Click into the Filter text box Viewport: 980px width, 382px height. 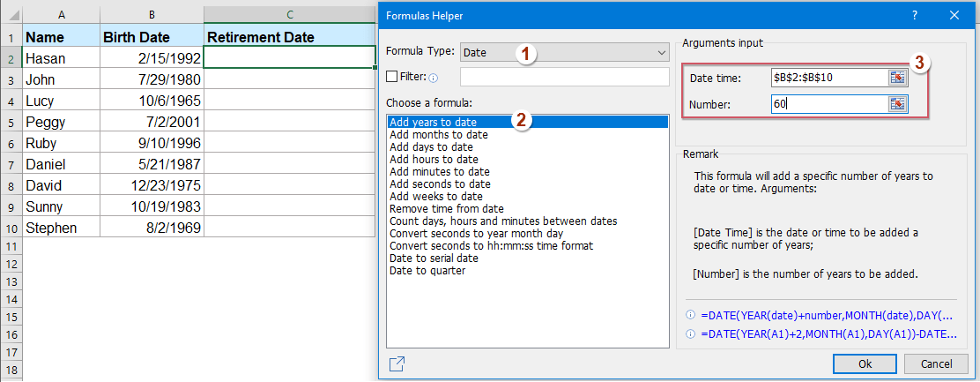pos(564,78)
